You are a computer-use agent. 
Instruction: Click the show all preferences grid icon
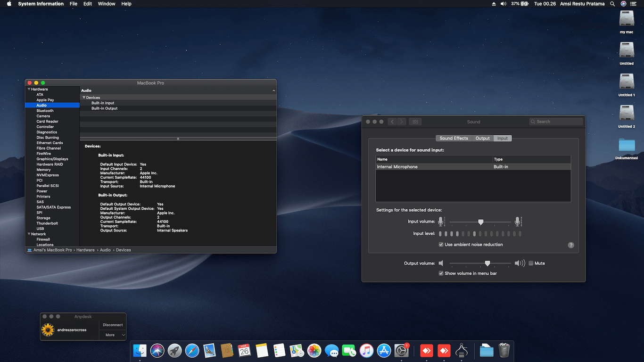415,122
